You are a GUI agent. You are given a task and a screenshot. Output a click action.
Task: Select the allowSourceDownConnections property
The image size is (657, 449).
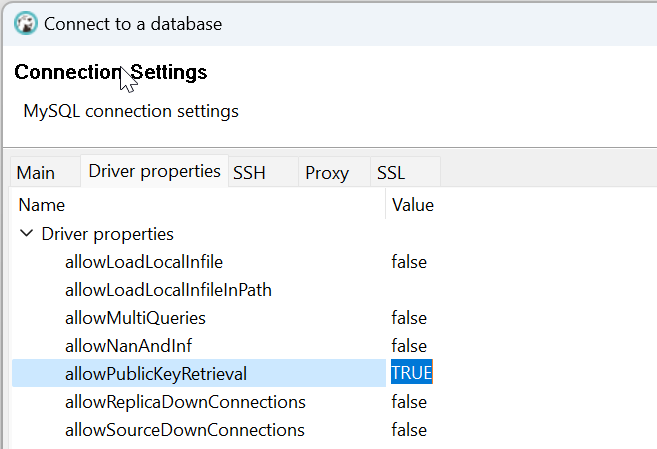pyautogui.click(x=184, y=430)
